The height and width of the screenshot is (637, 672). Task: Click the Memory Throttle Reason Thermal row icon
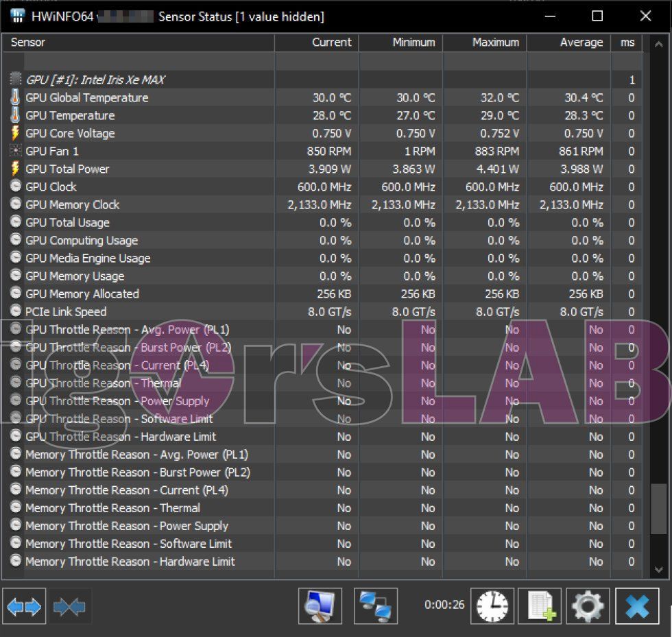(x=15, y=507)
